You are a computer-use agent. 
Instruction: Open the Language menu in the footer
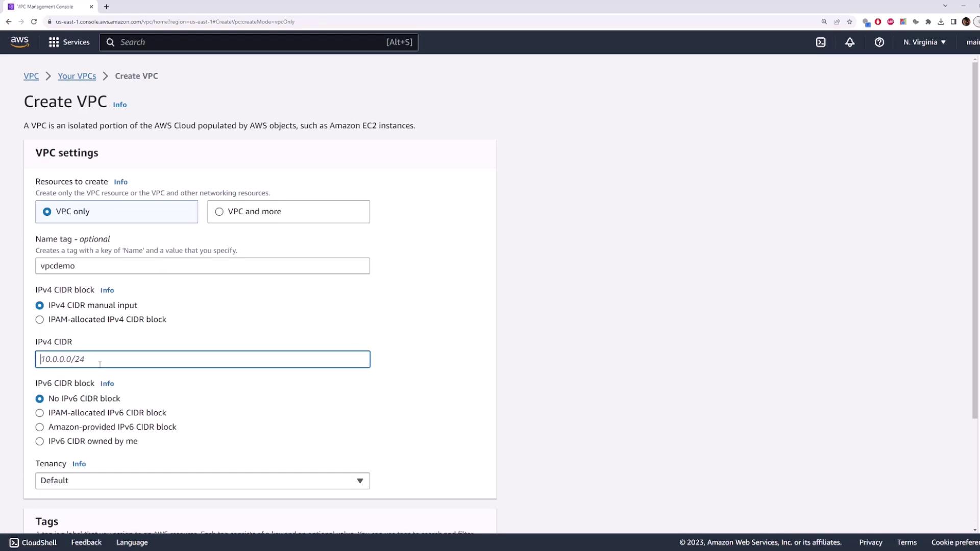(x=132, y=542)
